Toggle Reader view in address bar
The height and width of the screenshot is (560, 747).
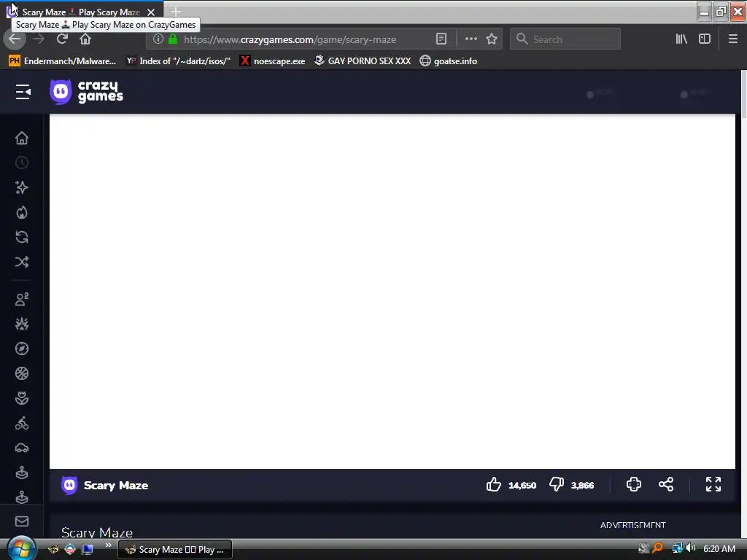[x=441, y=39]
